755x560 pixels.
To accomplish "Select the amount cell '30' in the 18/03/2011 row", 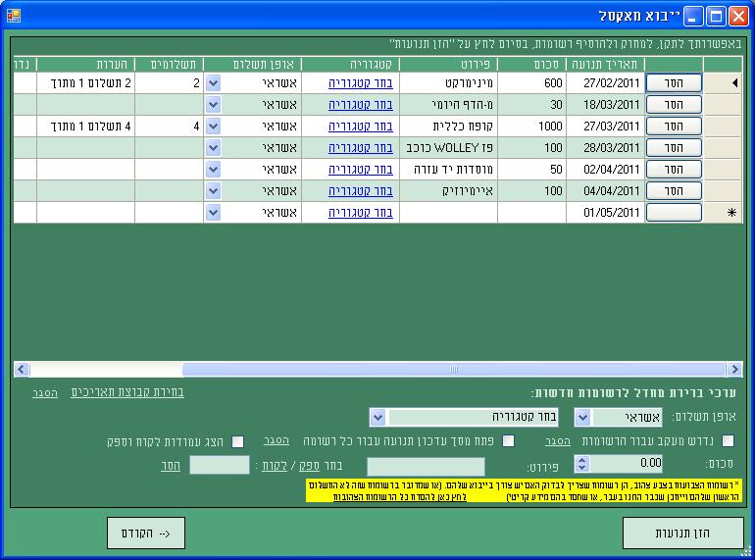I will coord(532,105).
